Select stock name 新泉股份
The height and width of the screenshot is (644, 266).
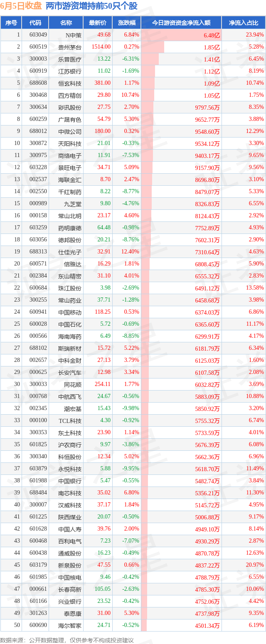(x=70, y=565)
